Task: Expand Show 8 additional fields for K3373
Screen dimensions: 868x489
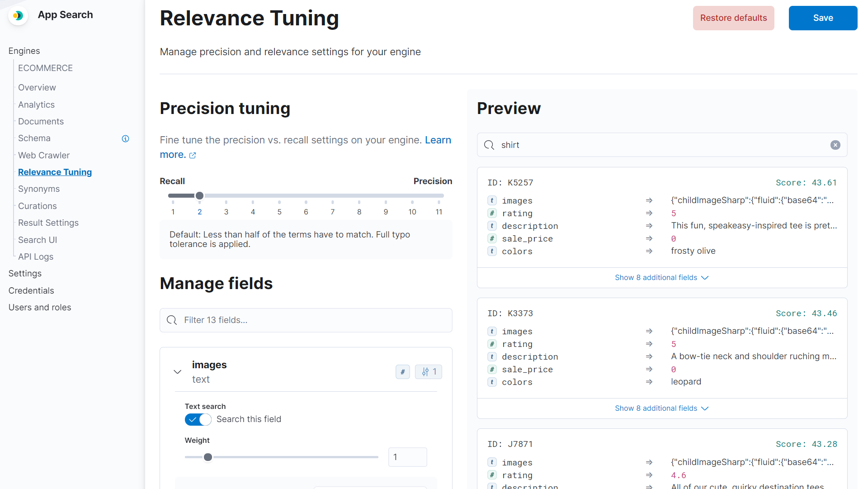Action: coord(661,408)
